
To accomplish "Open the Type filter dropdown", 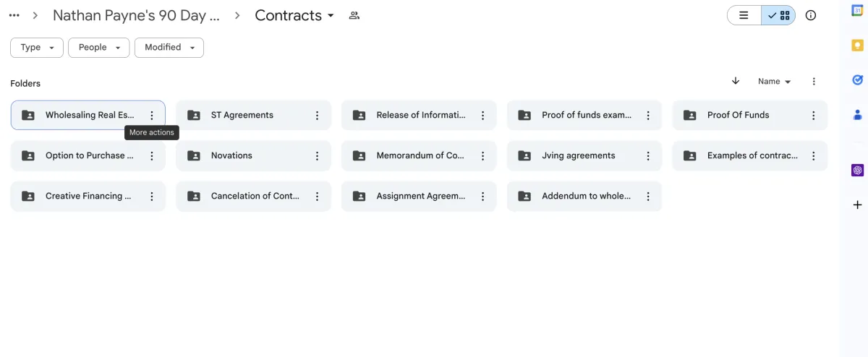I will coord(37,47).
